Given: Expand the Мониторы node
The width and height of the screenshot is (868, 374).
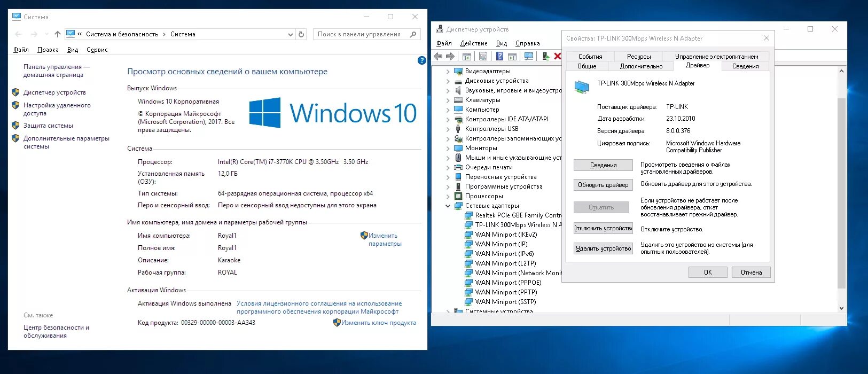Looking at the screenshot, I should pyautogui.click(x=448, y=148).
